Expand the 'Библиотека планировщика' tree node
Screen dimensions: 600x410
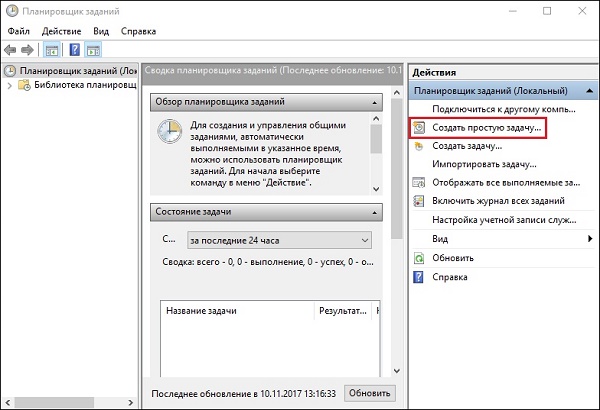pyautogui.click(x=9, y=86)
